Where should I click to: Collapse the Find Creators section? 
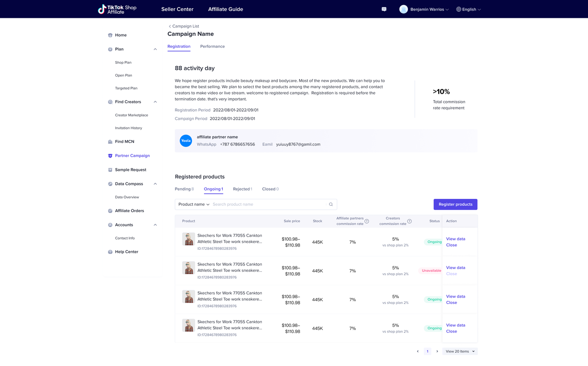155,102
